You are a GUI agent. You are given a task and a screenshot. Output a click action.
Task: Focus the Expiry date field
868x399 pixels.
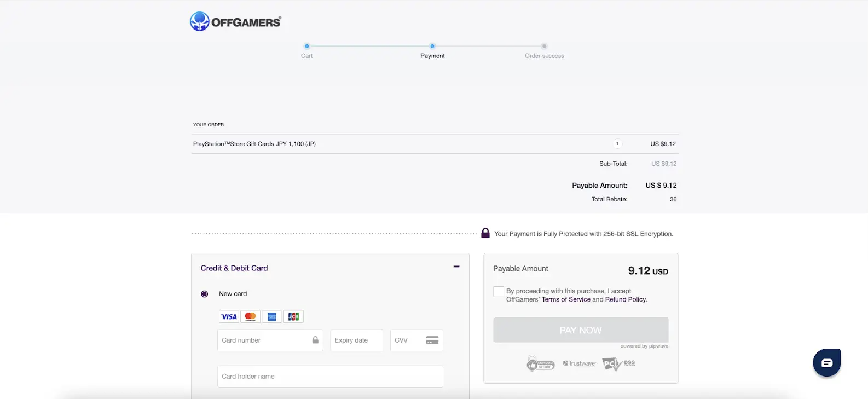(x=356, y=340)
